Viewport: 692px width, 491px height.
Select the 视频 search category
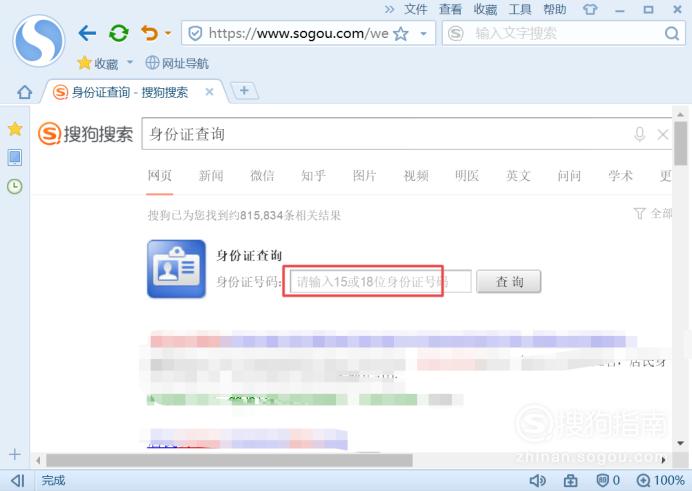(x=416, y=176)
